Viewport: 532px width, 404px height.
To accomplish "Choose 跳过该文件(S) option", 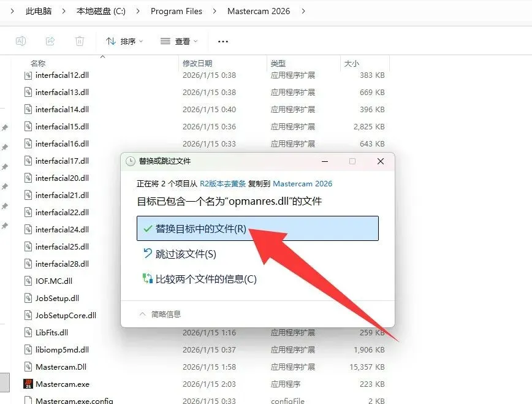I will (x=180, y=254).
